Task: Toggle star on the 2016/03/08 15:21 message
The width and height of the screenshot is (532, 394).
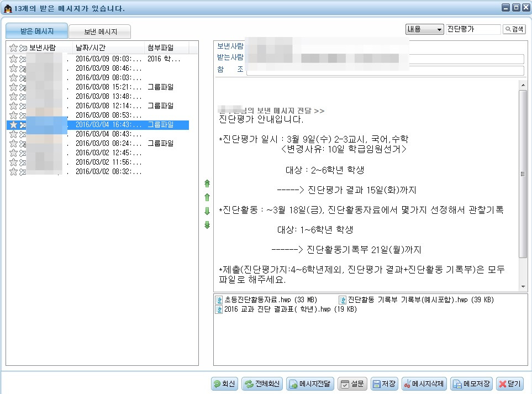Action: click(14, 87)
